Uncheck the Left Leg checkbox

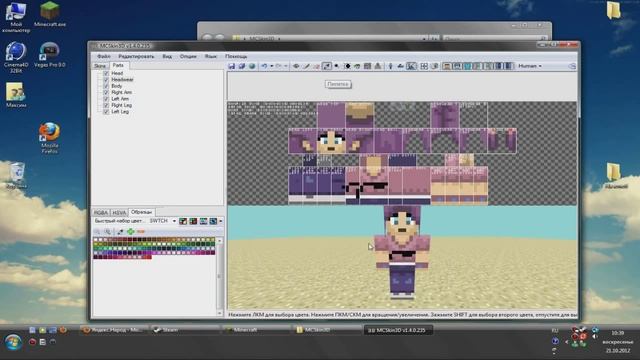pyautogui.click(x=106, y=111)
